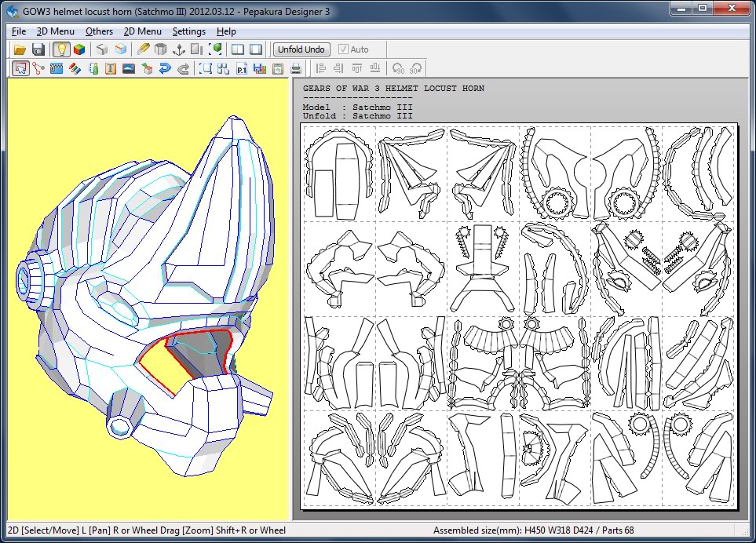Click the 'Unfold : Satchmo III' text line
The image size is (756, 543).
point(358,115)
